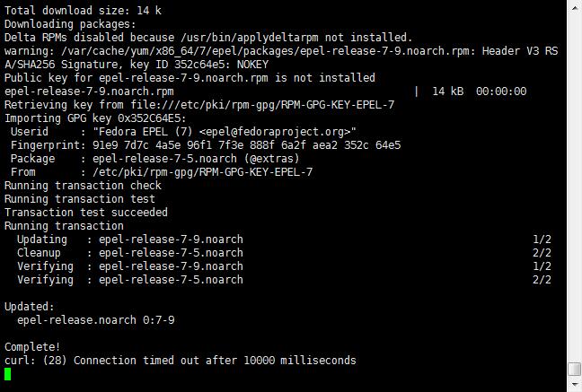Click the scrollbar down arrow
The height and width of the screenshot is (392, 582).
575,384
